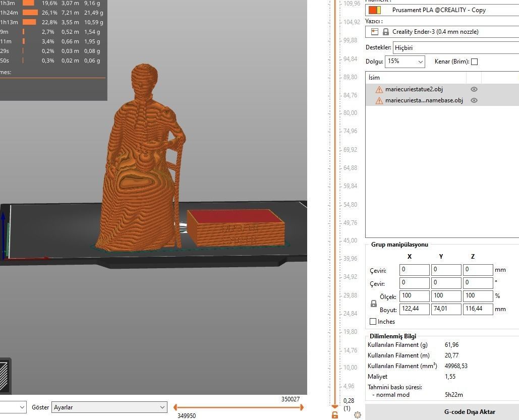Click the 20,77 filament meters value

point(452,355)
